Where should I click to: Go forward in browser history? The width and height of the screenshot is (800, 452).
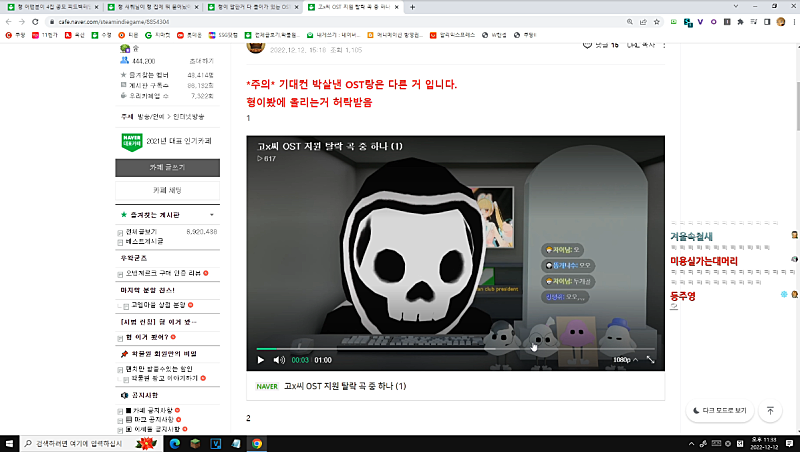[x=21, y=21]
